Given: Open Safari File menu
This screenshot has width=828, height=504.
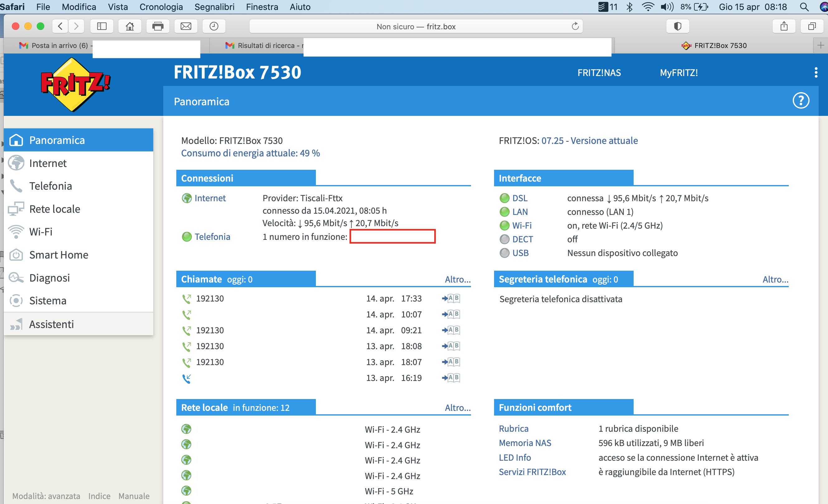Looking at the screenshot, I should pos(43,7).
